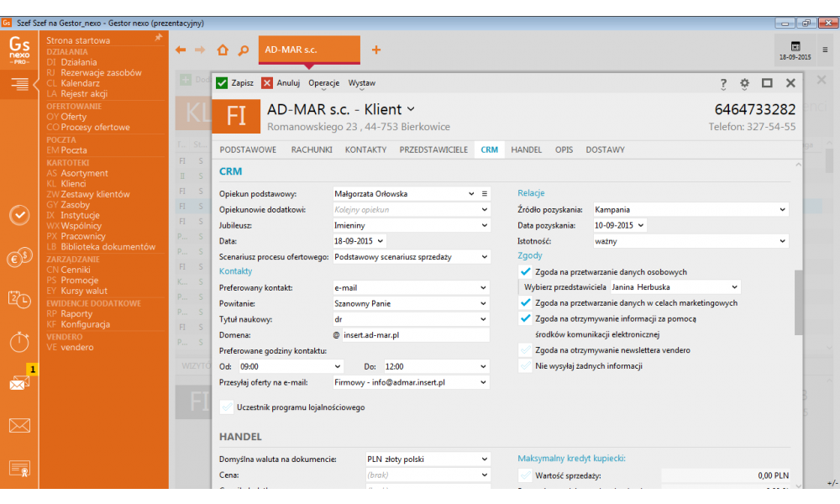Check Nie wysyłaj żadnych informacji

[x=525, y=365]
